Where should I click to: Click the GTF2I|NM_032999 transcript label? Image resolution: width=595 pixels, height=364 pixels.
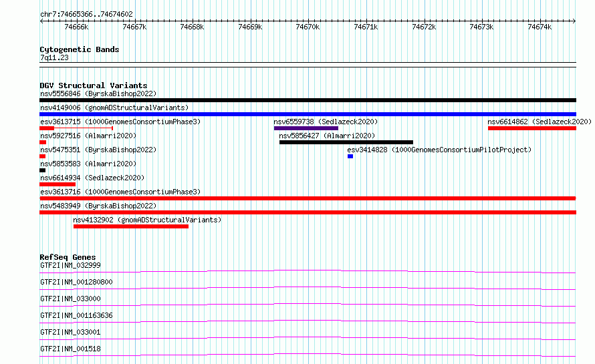[x=70, y=265]
